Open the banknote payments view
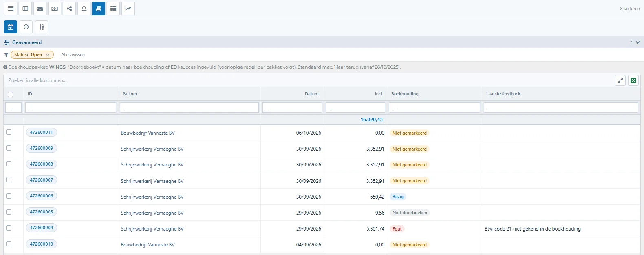This screenshot has height=255, width=644. point(55,9)
